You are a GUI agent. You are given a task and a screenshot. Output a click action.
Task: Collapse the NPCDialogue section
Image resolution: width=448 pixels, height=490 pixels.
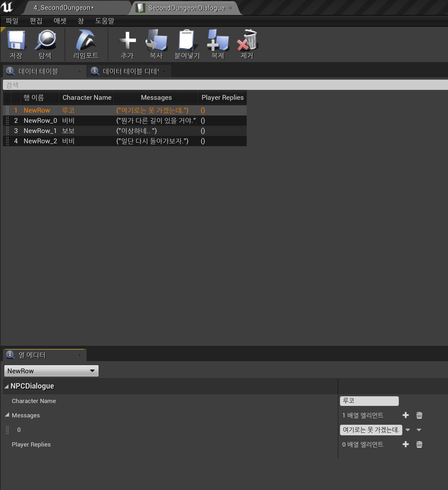tap(6, 386)
